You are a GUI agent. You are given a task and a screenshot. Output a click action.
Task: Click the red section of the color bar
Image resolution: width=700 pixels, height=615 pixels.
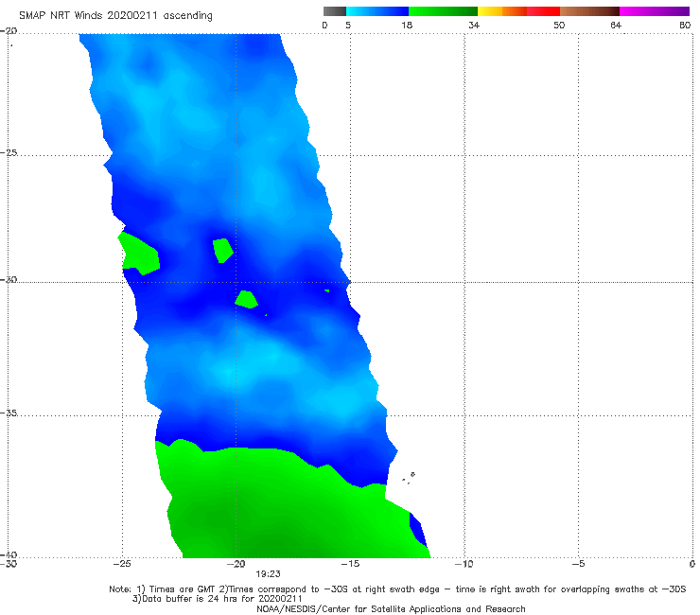click(x=543, y=11)
